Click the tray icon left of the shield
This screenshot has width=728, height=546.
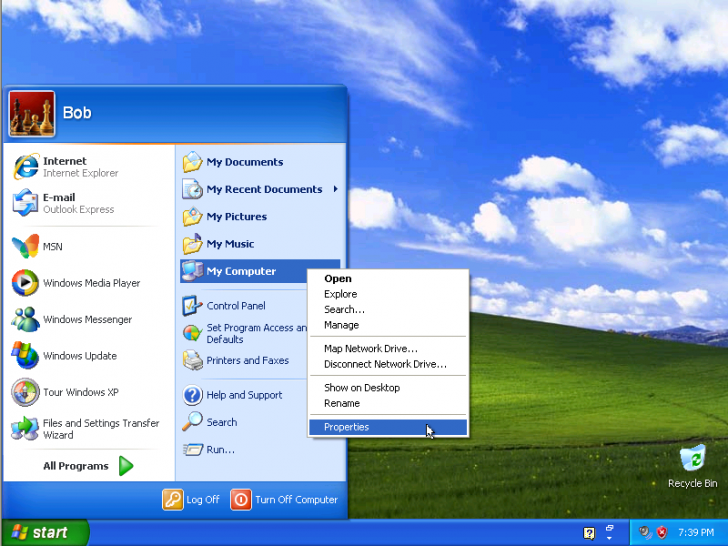[645, 532]
